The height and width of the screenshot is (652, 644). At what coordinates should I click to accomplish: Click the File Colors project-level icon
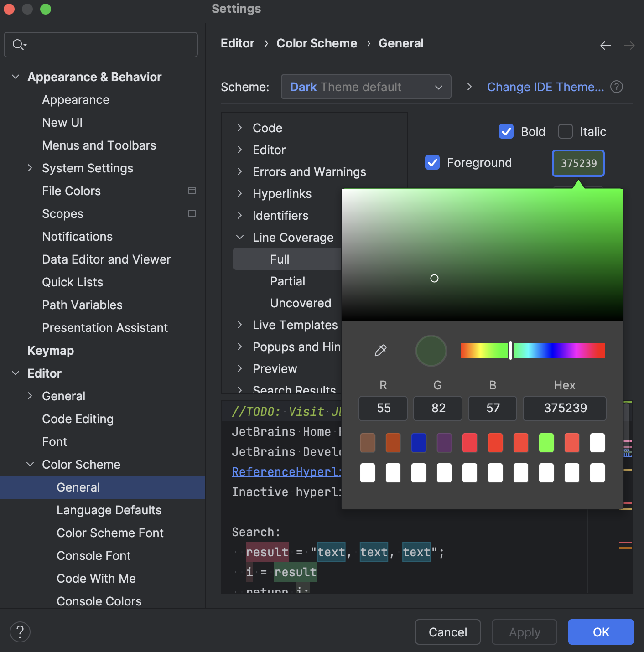[x=192, y=191]
